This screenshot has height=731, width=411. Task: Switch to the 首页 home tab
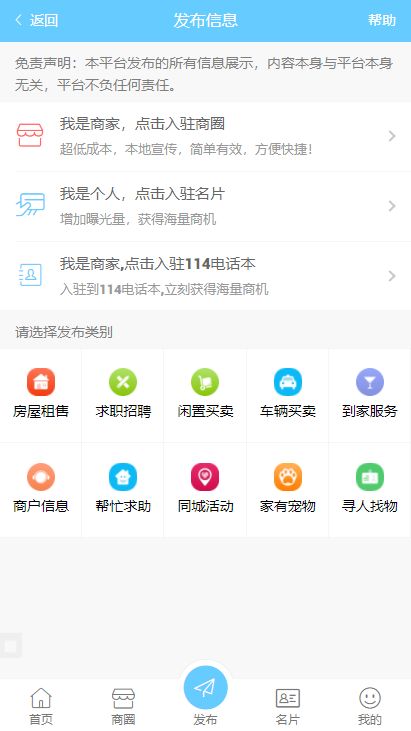pos(41,706)
